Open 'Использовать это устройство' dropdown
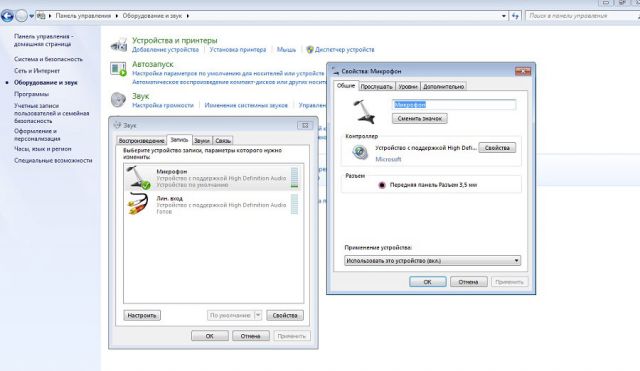Viewport: 640px width, 371px height. (x=432, y=260)
